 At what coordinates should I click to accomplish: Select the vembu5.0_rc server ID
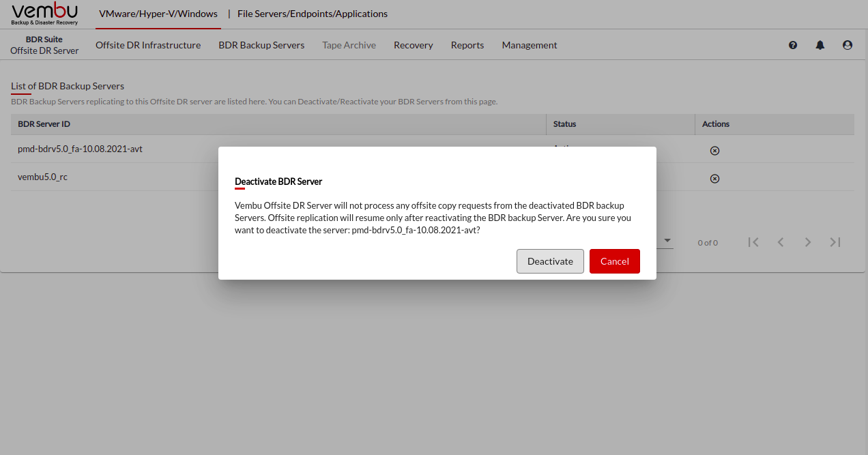coord(42,177)
